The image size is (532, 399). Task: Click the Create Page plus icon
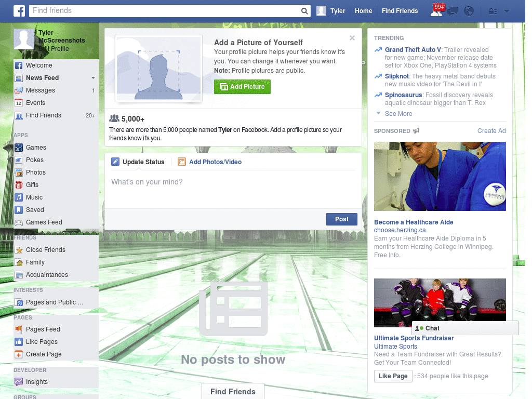[19, 354]
